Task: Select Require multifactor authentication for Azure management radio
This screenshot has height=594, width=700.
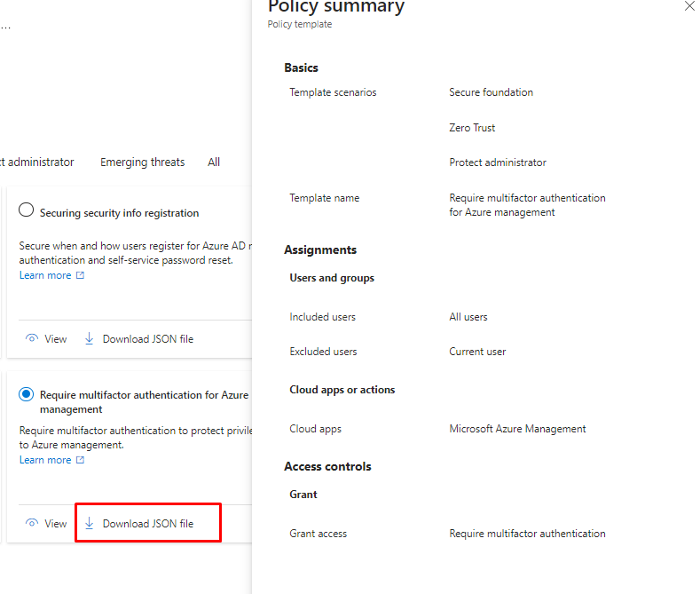Action: pyautogui.click(x=27, y=394)
